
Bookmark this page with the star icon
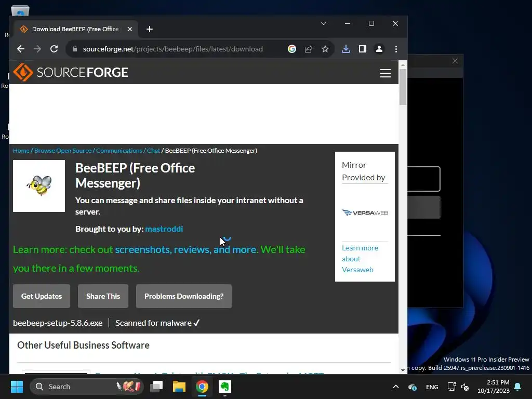(325, 49)
